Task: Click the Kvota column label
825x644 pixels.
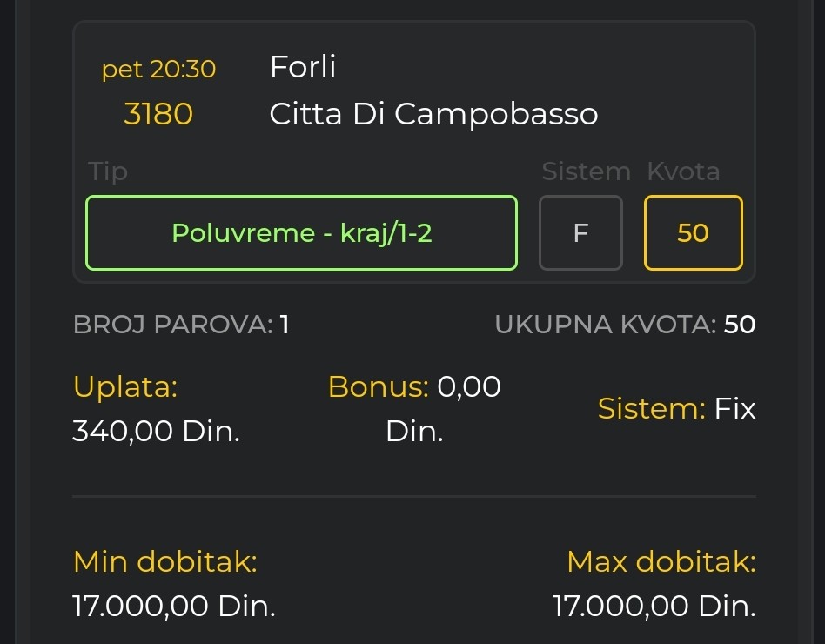Action: [683, 171]
